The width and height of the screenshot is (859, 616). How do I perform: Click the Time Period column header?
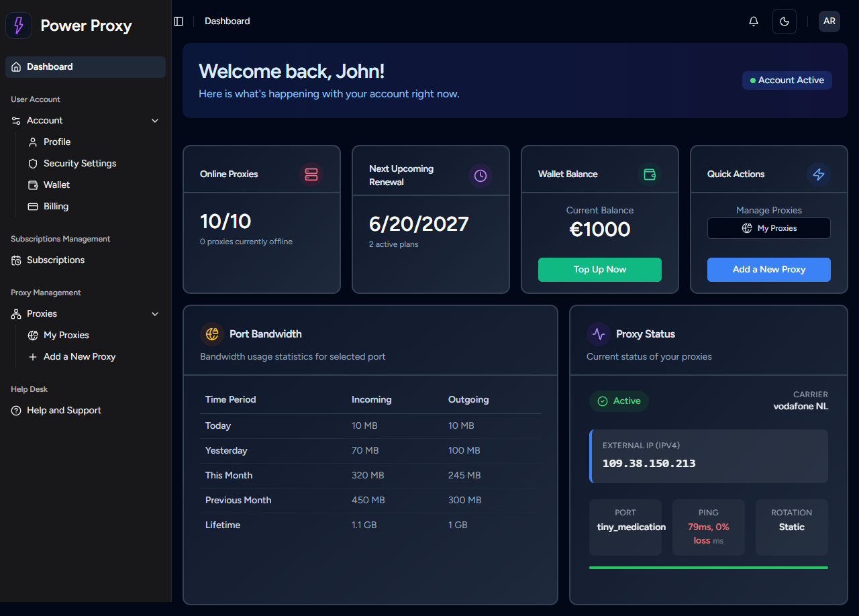[x=231, y=400]
